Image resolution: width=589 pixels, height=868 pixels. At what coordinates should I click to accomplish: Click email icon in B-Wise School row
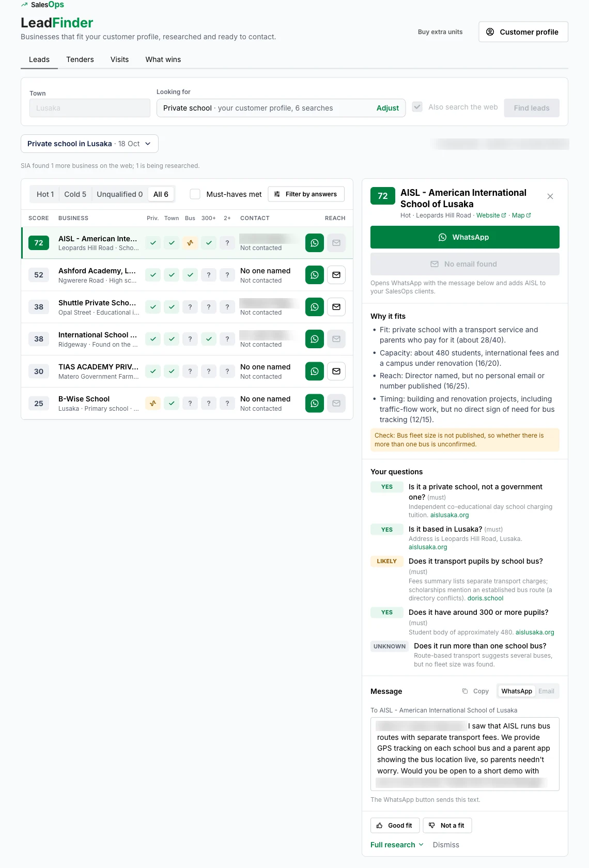(336, 403)
